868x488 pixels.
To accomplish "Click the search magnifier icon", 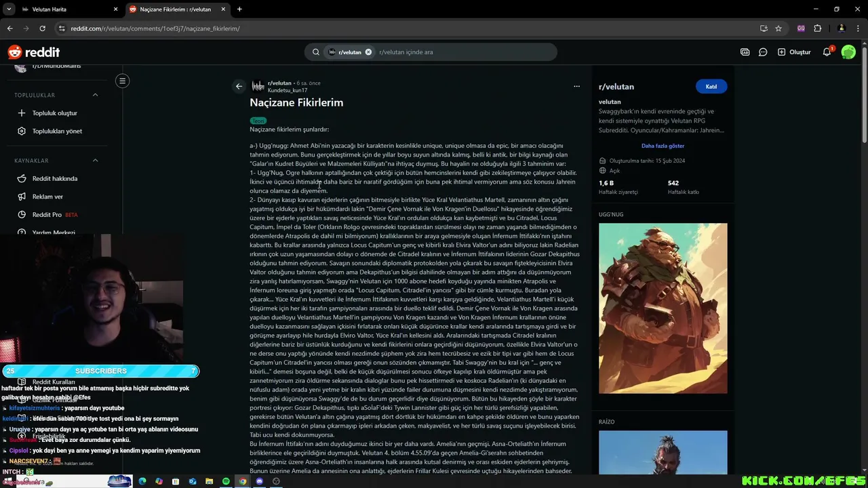I will (x=316, y=52).
